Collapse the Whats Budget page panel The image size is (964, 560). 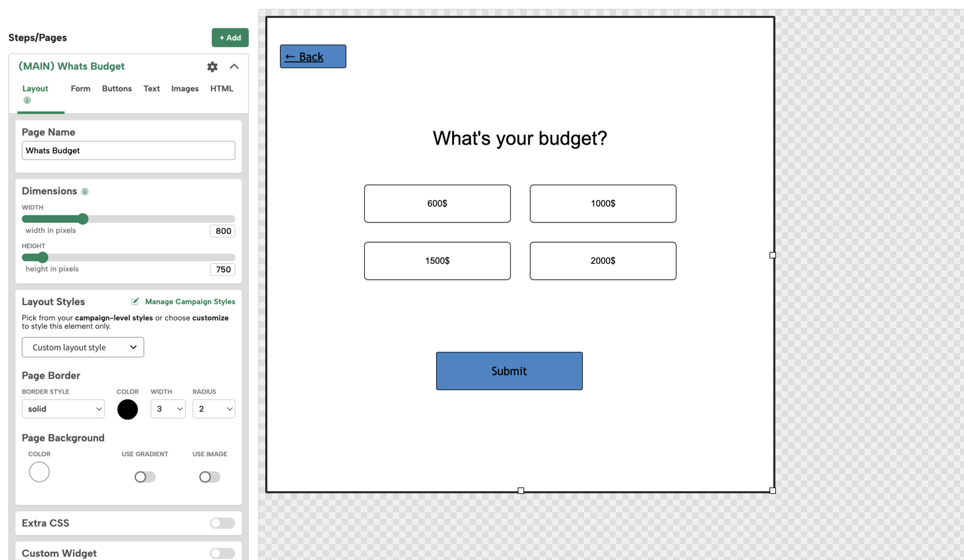[234, 66]
